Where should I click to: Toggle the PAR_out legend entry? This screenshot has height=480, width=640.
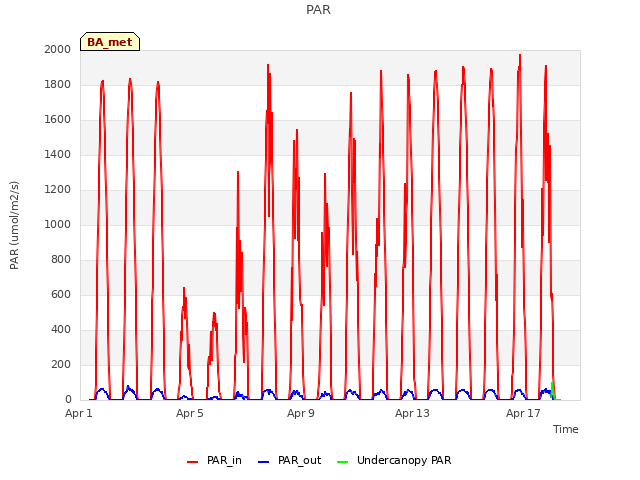290,460
